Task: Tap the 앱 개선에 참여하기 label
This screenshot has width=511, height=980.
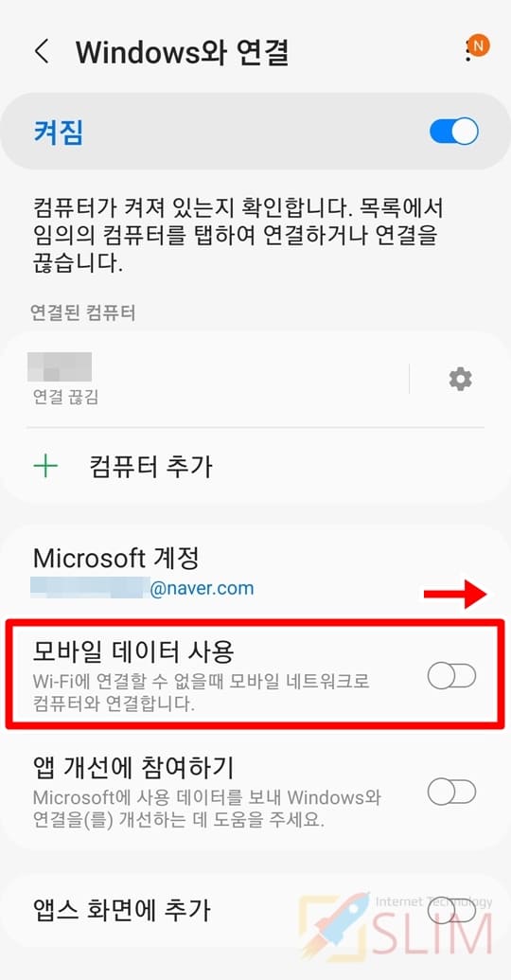Action: [132, 767]
